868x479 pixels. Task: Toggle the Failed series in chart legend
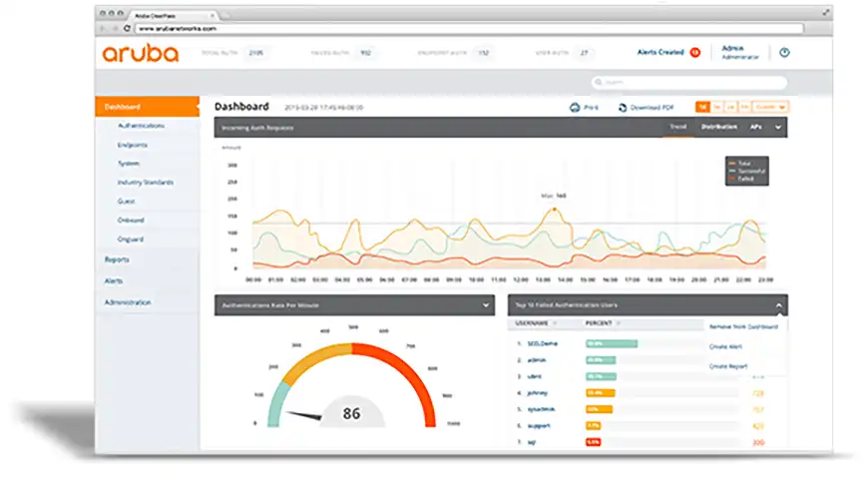[745, 178]
